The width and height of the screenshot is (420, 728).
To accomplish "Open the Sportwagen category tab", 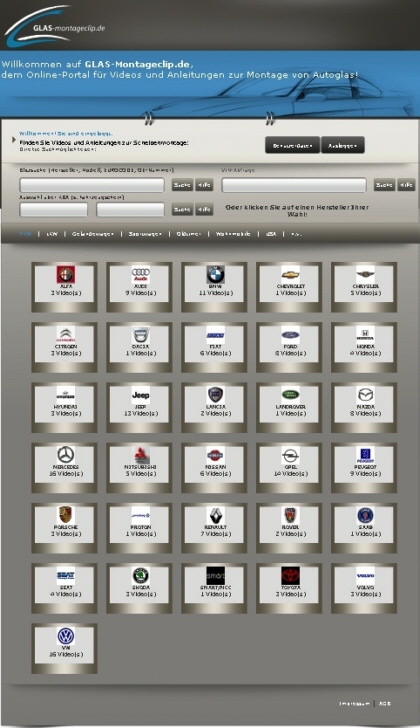I will [x=145, y=234].
